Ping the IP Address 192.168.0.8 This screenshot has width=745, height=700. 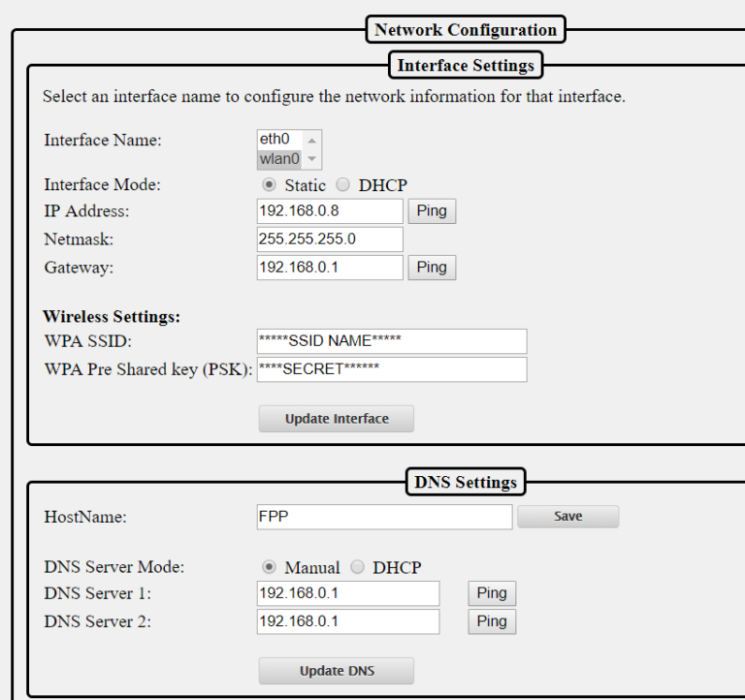431,211
